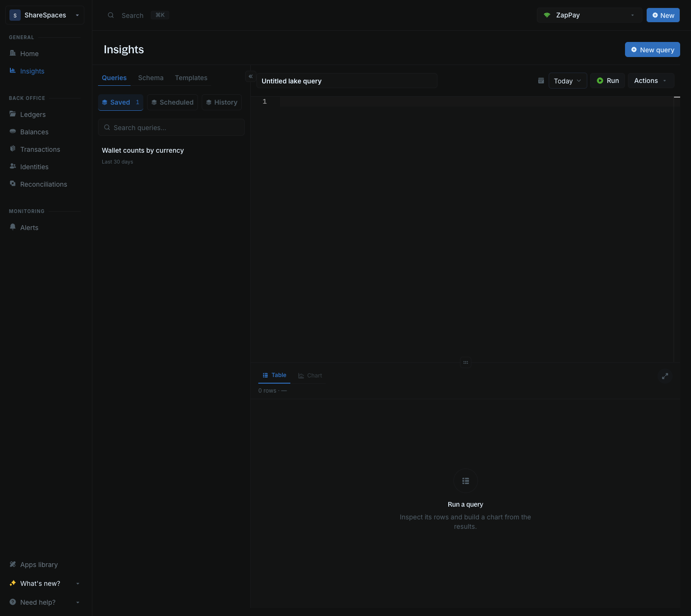
Task: Click the Apps library icon
Action: (x=13, y=564)
